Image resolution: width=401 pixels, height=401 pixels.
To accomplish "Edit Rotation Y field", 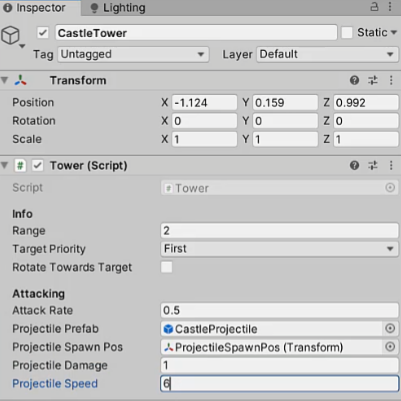I will tap(285, 121).
